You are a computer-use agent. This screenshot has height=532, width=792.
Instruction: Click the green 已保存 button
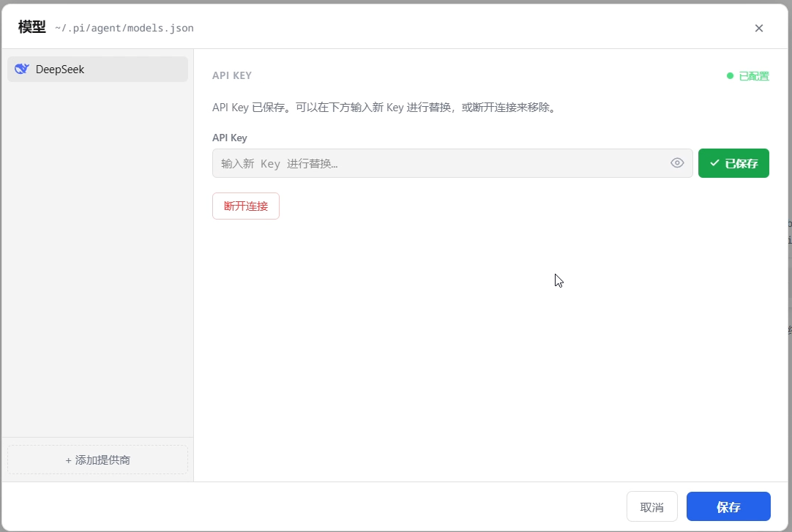733,163
